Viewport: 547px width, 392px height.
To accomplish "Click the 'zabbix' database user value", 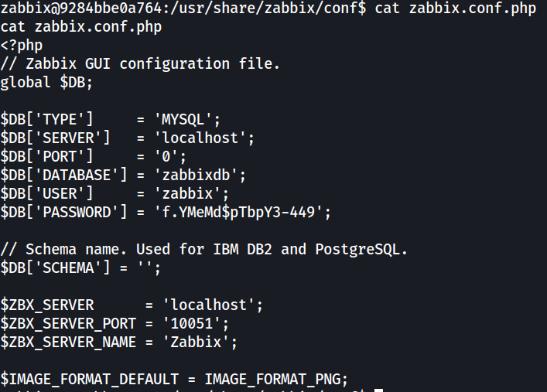I will pyautogui.click(x=188, y=193).
